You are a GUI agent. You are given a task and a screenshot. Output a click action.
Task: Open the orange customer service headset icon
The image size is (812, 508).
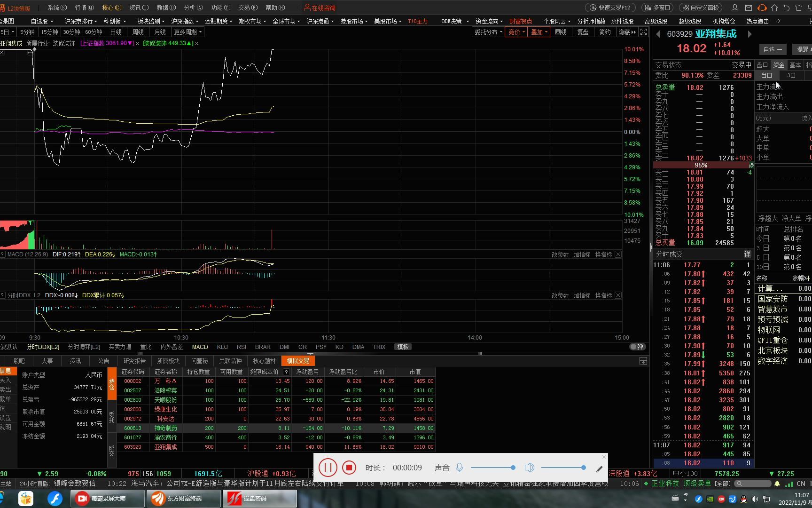click(x=762, y=8)
